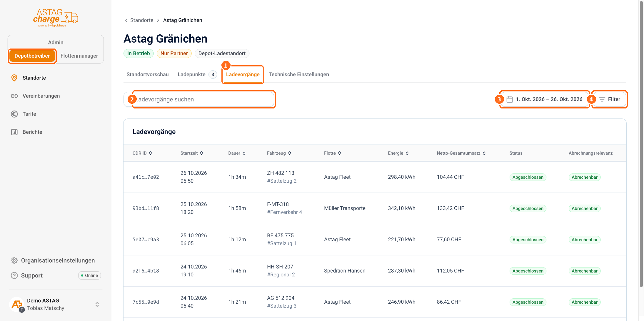The image size is (644, 321).
Task: Click the Tarife euro icon
Action: pos(14,114)
